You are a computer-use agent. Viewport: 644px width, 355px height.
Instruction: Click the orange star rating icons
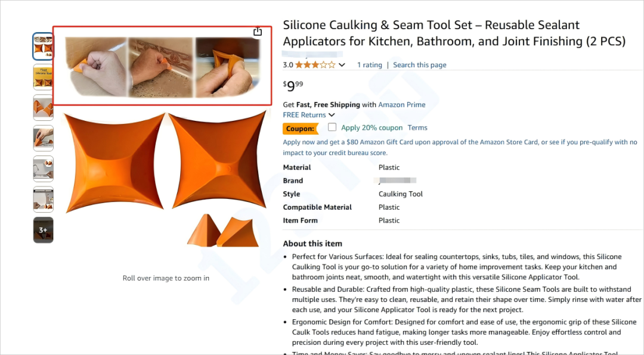click(x=315, y=65)
